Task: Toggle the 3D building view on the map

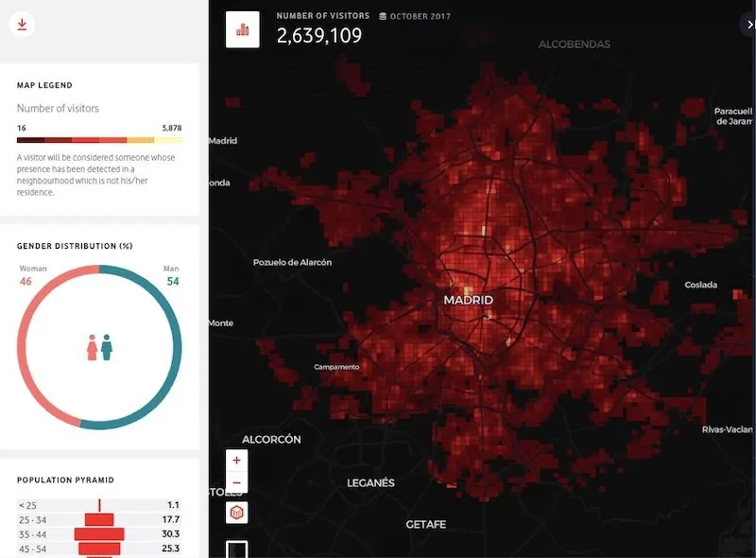Action: [235, 511]
